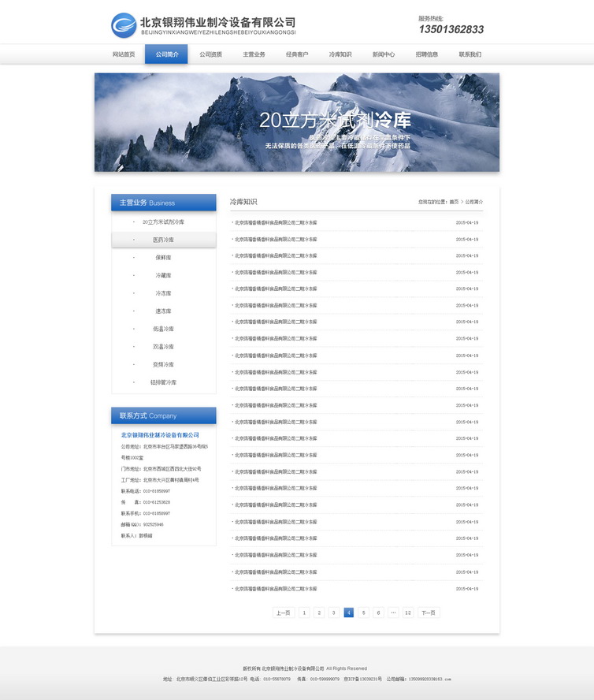The height and width of the screenshot is (700, 594).
Task: Select 20立方米试剂冷库 in the sidebar
Action: pyautogui.click(x=163, y=222)
